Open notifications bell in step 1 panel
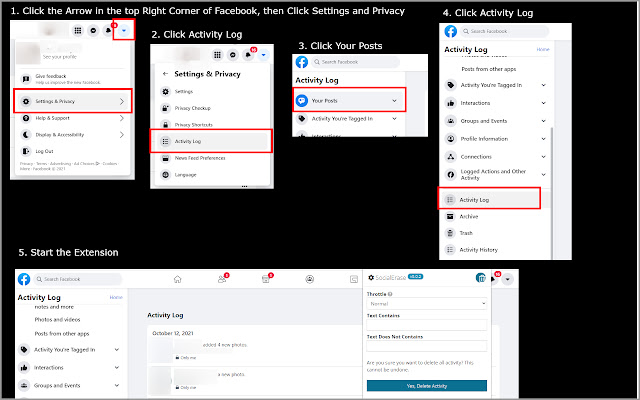The width and height of the screenshot is (640, 400). coord(108,30)
